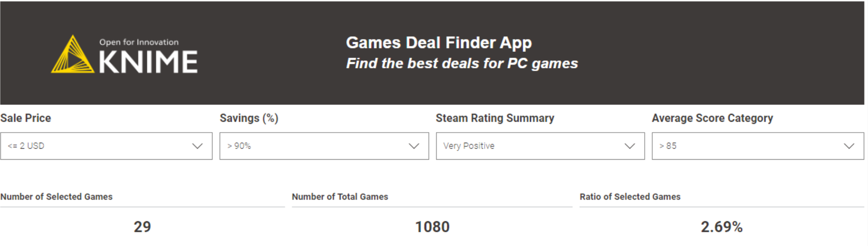Open the Steam Rating Summary dropdown
Screen dimensions: 868x246
pos(540,146)
